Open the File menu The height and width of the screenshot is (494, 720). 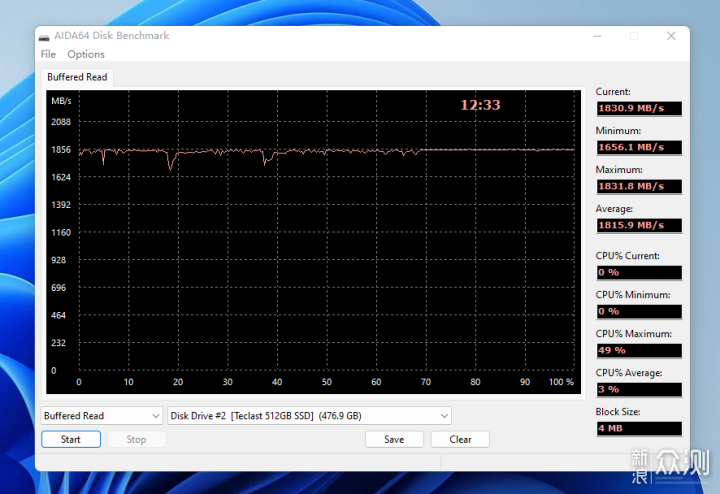[x=48, y=54]
